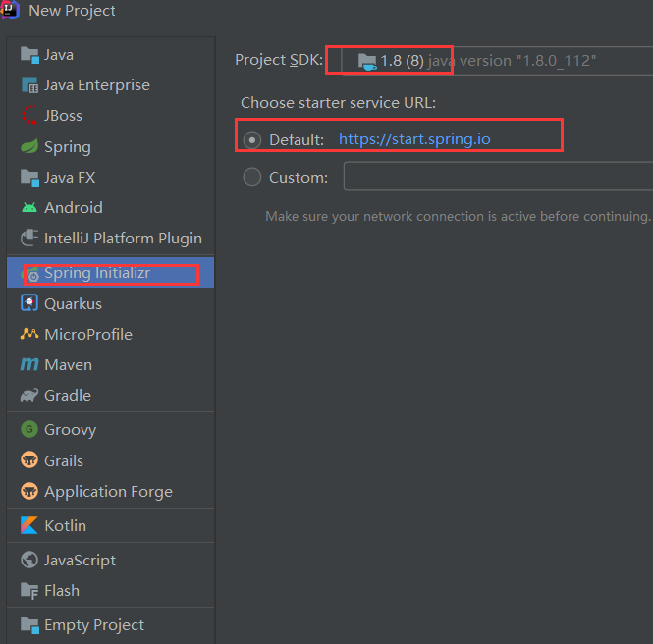Viewport: 653px width, 644px height.
Task: Click the Spring leaf icon
Action: [x=28, y=147]
